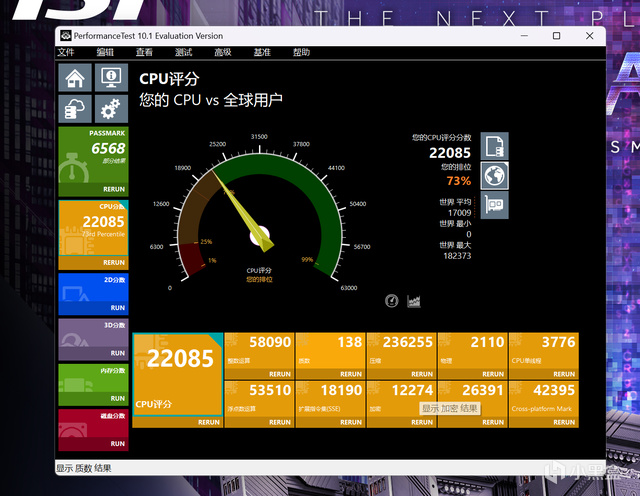Click the CPU评分 heading text
640x496 pixels.
point(169,79)
